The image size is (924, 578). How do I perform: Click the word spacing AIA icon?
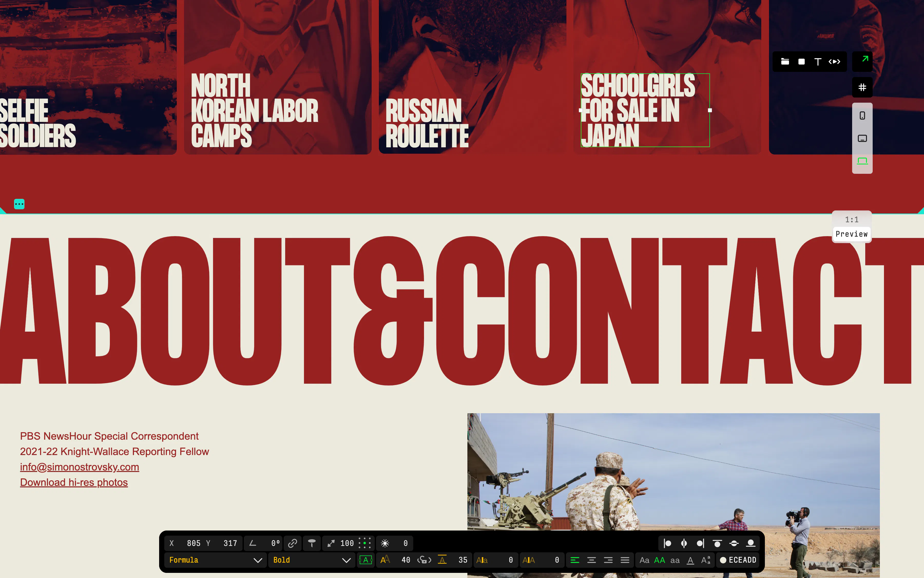click(x=528, y=560)
